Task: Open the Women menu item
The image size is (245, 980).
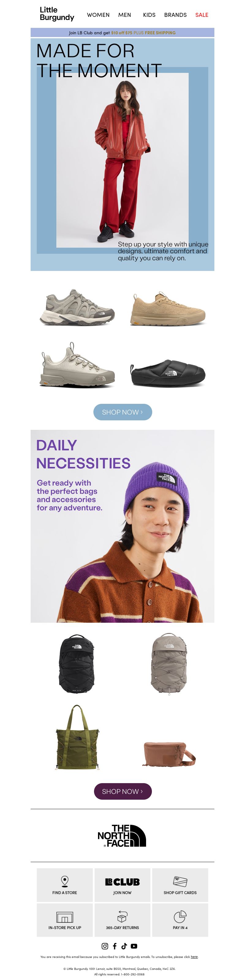Action: coord(98,15)
